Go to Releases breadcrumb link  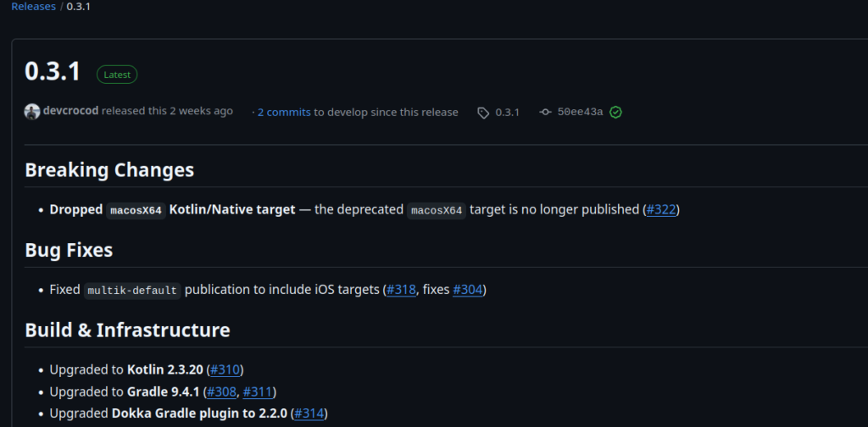[33, 7]
